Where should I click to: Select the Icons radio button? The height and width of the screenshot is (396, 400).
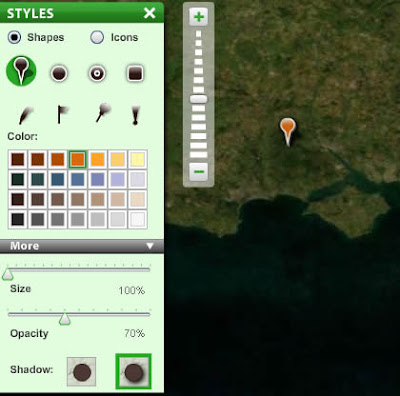coord(97,37)
